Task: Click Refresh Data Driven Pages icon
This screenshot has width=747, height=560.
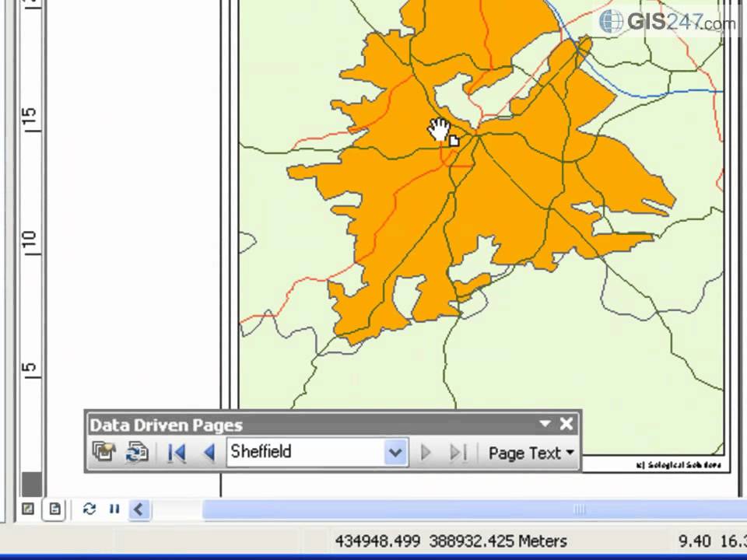Action: (137, 452)
